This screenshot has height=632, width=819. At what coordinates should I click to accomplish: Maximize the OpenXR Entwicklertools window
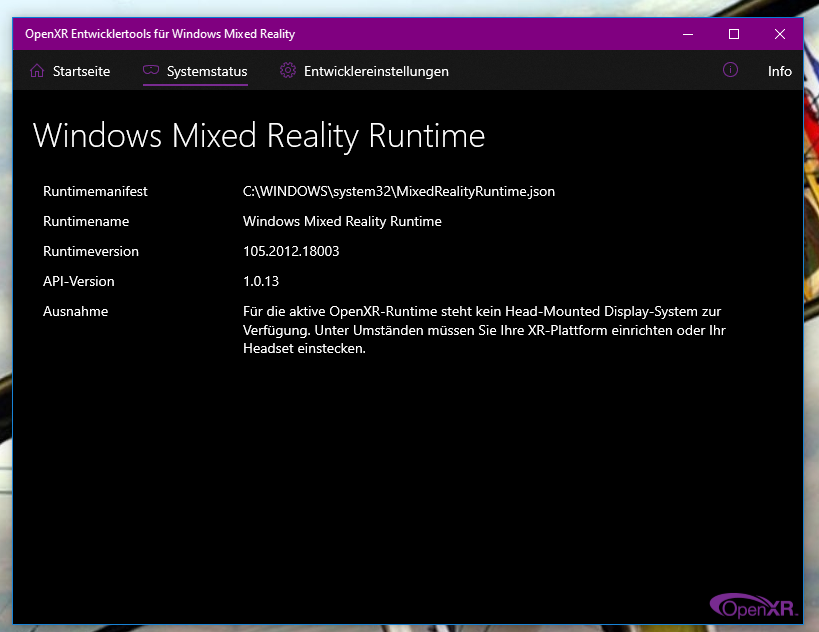coord(734,34)
